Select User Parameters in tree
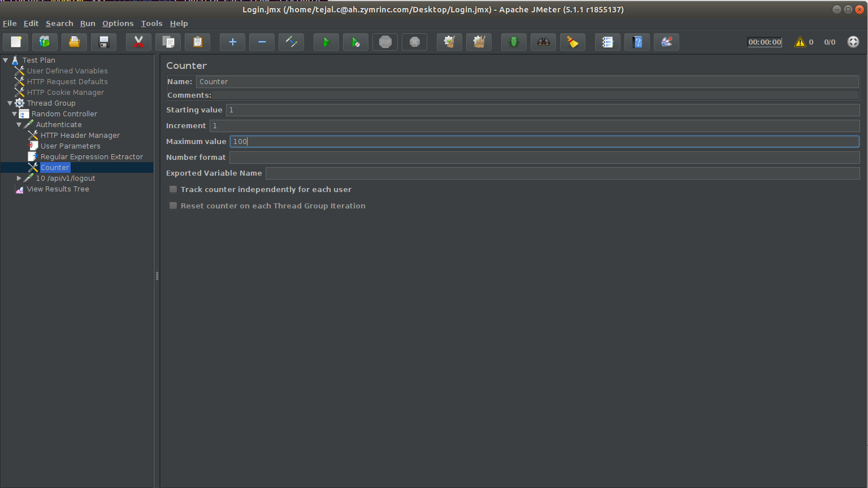This screenshot has width=868, height=488. pyautogui.click(x=70, y=146)
